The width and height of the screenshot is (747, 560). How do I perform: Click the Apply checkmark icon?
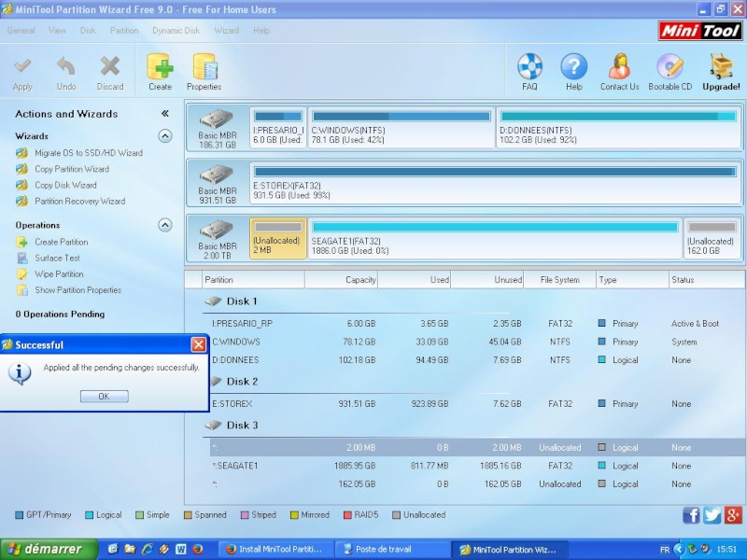pos(22,65)
